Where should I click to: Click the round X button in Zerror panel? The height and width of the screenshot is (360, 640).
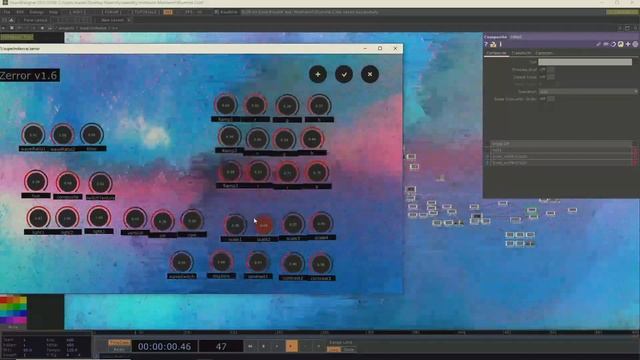pyautogui.click(x=370, y=74)
